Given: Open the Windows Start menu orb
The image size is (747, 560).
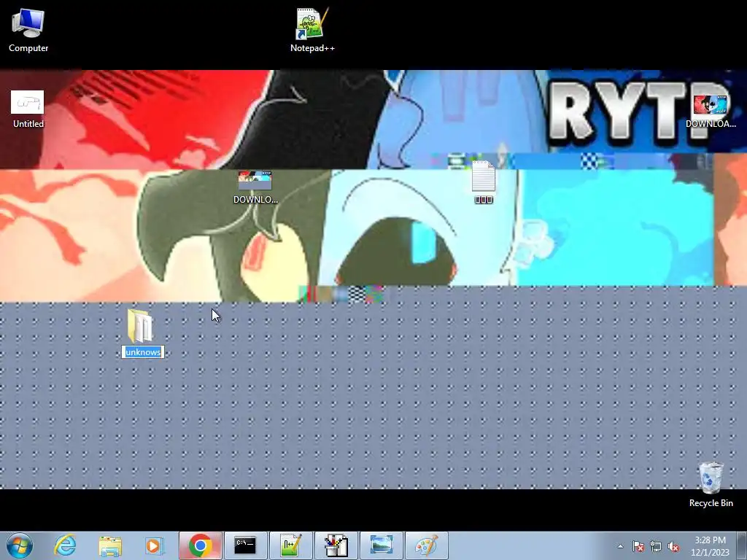Looking at the screenshot, I should pos(20,545).
